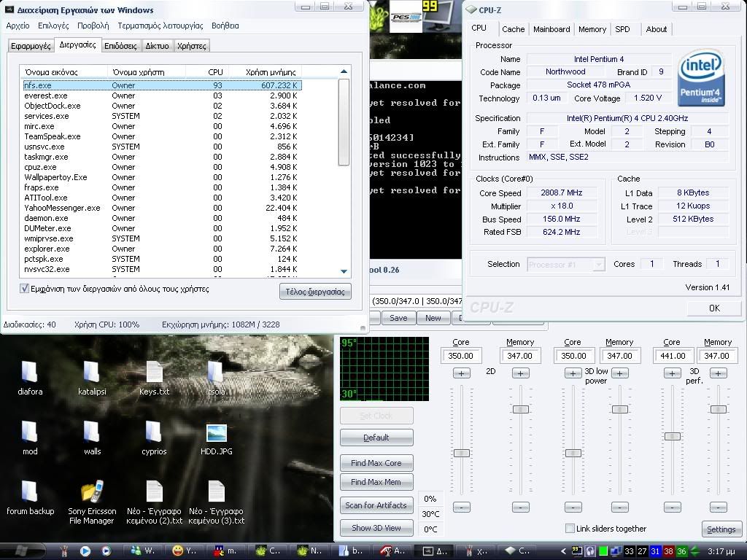Open the HDD.JPG image icon
The width and height of the screenshot is (747, 560).
coord(216,433)
